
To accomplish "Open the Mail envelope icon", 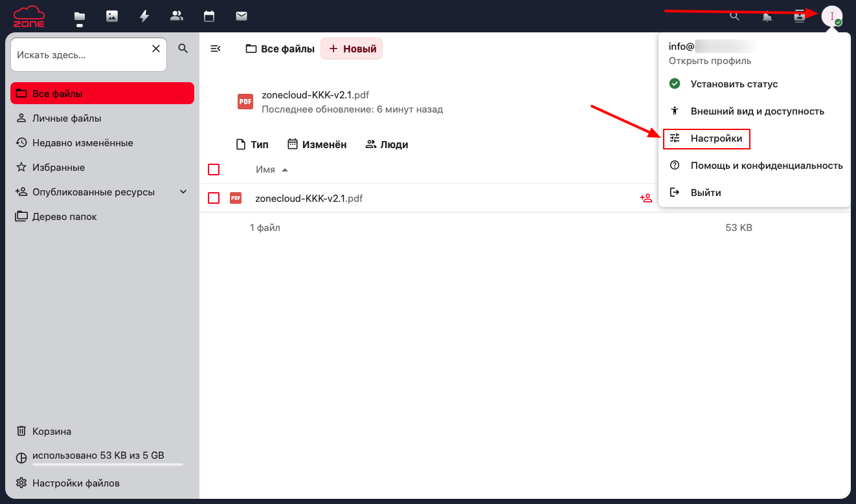I will pos(241,16).
